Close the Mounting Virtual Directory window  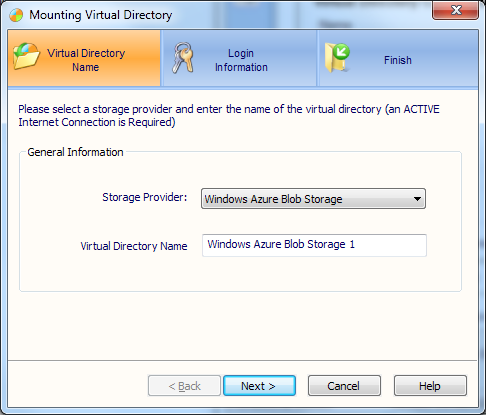pyautogui.click(x=456, y=10)
